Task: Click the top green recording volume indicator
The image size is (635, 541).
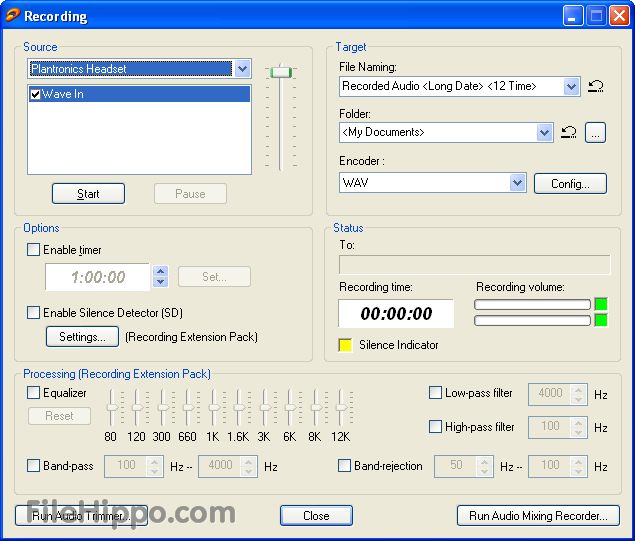Action: [x=600, y=304]
